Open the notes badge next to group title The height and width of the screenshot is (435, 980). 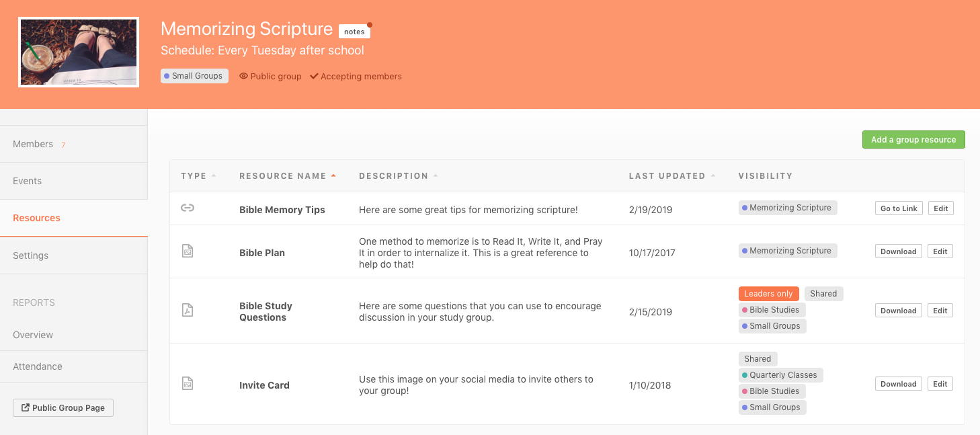pos(354,32)
